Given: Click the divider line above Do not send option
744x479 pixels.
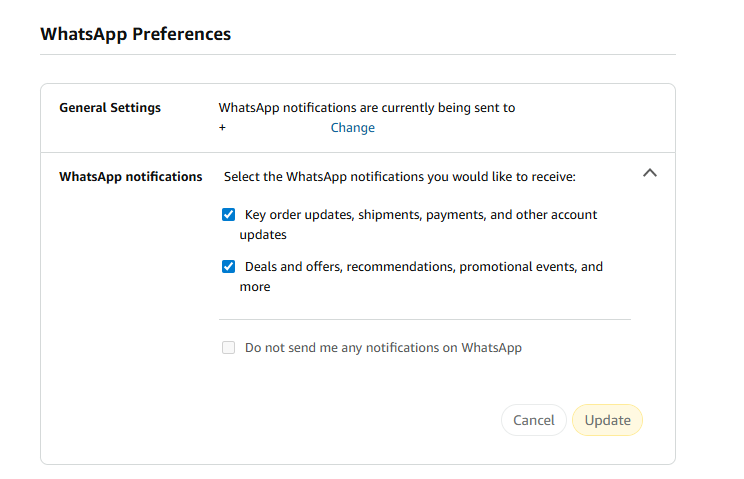Looking at the screenshot, I should click(424, 320).
